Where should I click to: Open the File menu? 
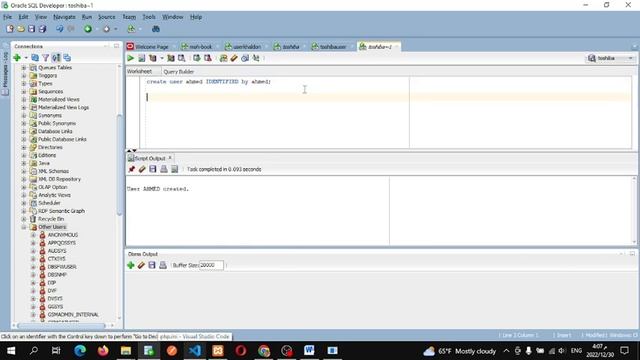7,17
